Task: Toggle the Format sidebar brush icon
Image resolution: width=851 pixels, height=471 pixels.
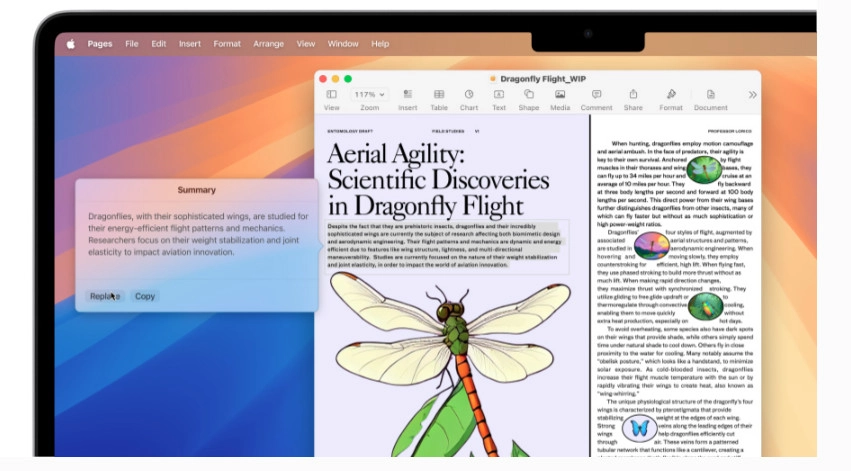Action: coord(671,95)
